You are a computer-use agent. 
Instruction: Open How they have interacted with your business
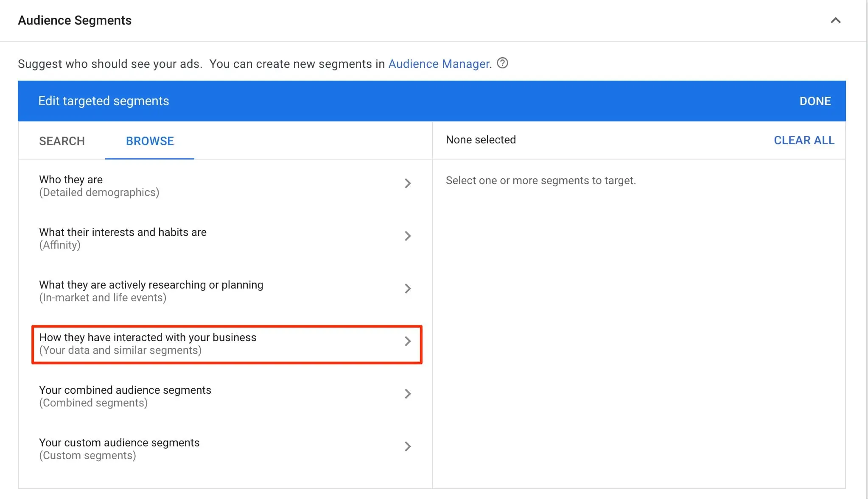click(x=148, y=343)
